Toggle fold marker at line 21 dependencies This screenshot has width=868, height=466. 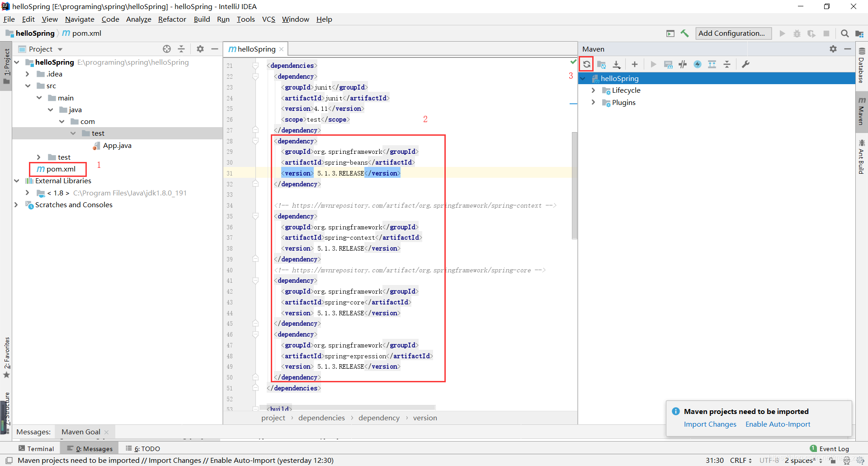pyautogui.click(x=255, y=66)
